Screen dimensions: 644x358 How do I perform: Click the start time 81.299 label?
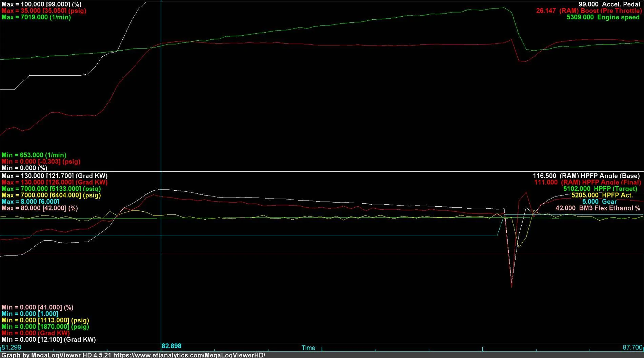11,347
